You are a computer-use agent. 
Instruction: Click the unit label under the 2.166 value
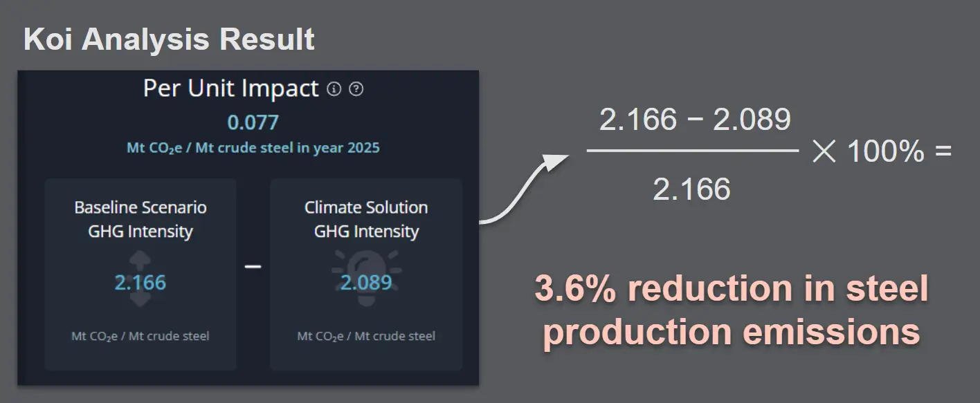coord(140,337)
